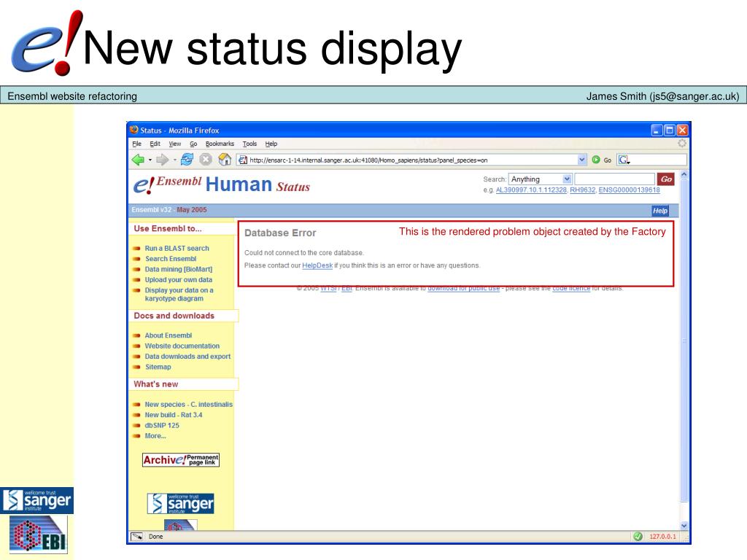Click the red Go search button
747x560 pixels.
666,179
